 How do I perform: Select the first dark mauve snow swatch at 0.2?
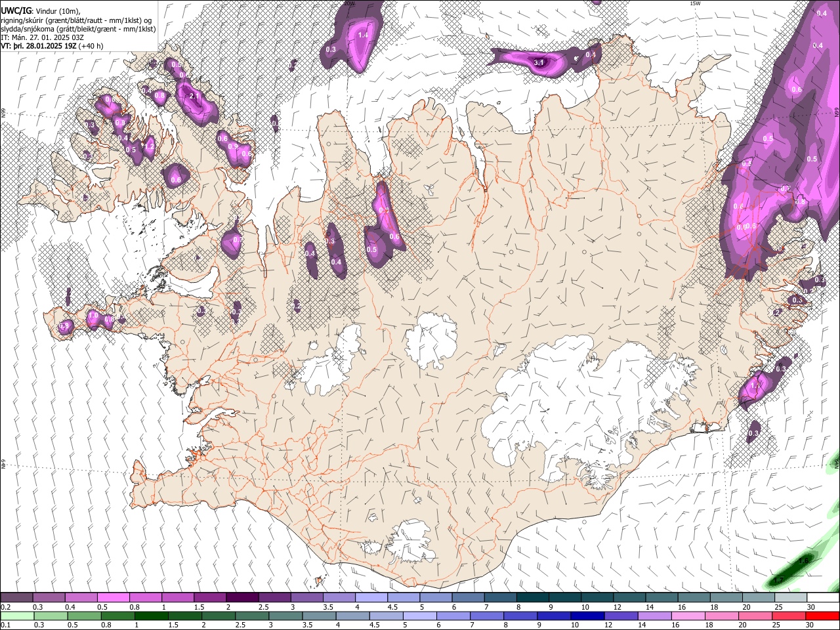(17, 597)
